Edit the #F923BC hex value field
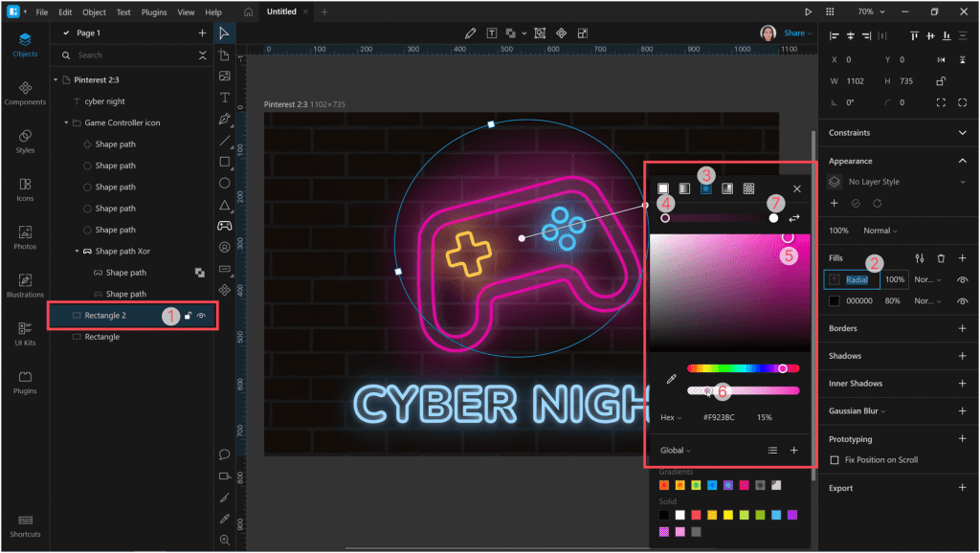The image size is (980, 553). click(x=719, y=417)
